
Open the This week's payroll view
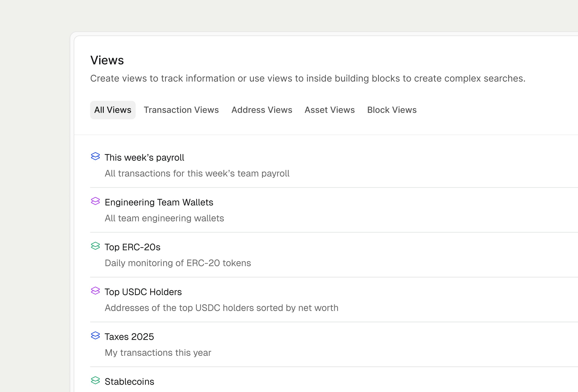(144, 157)
